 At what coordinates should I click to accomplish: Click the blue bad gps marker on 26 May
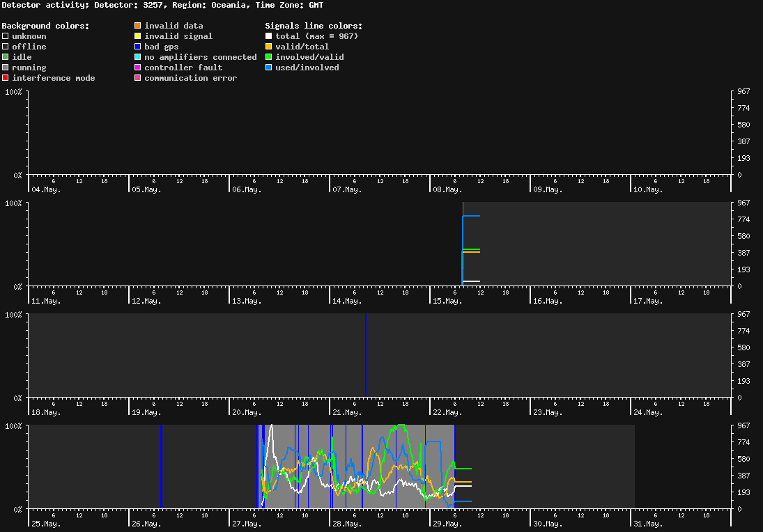[x=161, y=467]
